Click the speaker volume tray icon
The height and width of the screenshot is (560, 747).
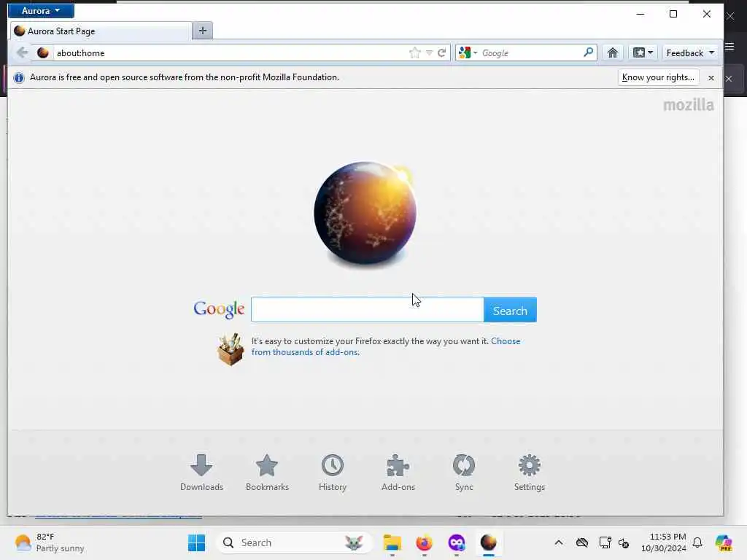click(x=624, y=542)
